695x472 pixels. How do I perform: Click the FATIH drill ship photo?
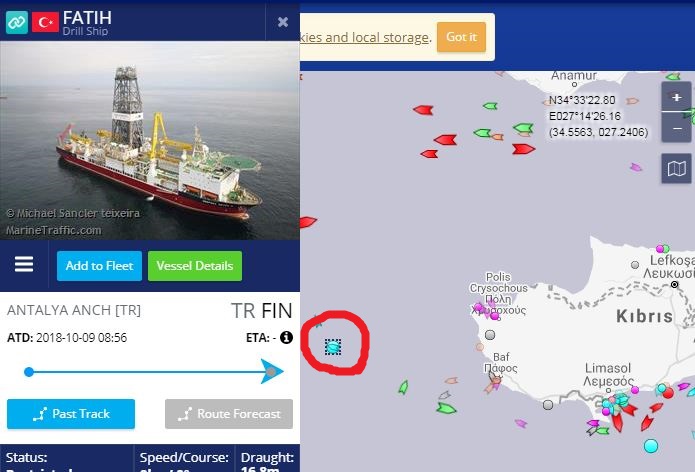pyautogui.click(x=150, y=140)
